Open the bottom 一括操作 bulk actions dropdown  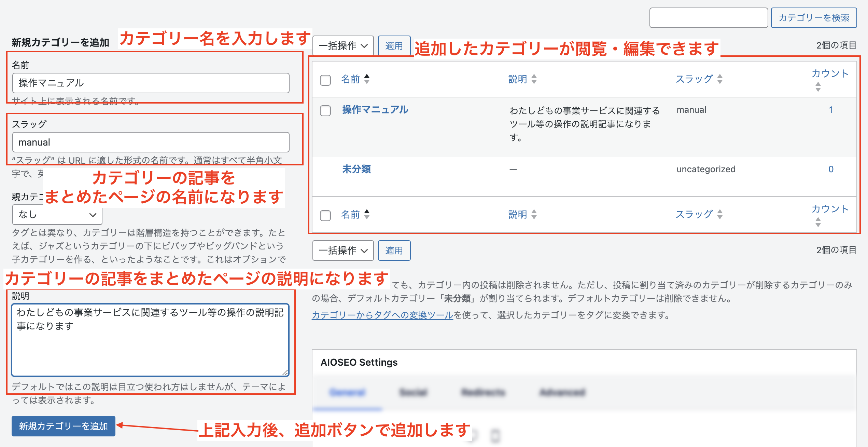point(343,250)
